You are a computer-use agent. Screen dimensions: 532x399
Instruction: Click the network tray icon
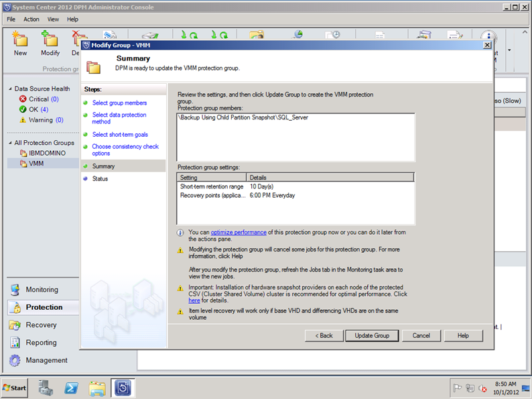pos(470,388)
